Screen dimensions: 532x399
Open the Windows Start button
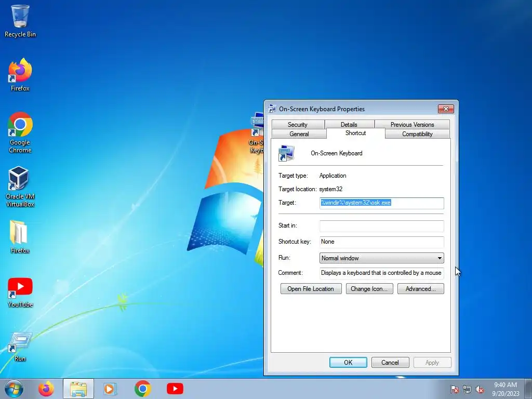[x=14, y=389]
